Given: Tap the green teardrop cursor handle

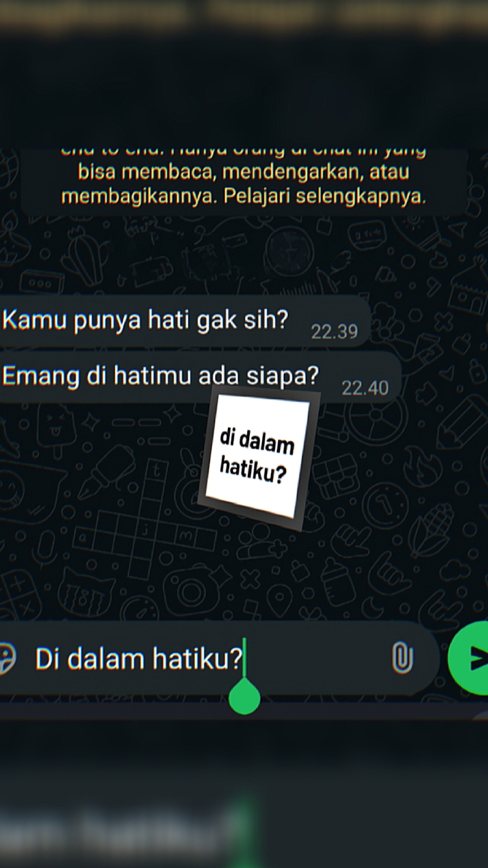Looking at the screenshot, I should coord(245,697).
